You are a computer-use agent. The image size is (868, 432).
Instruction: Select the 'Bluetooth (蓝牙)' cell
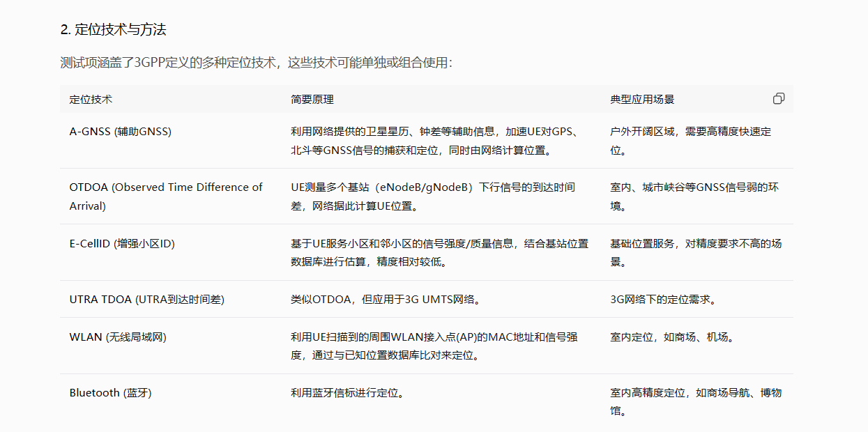click(x=110, y=392)
